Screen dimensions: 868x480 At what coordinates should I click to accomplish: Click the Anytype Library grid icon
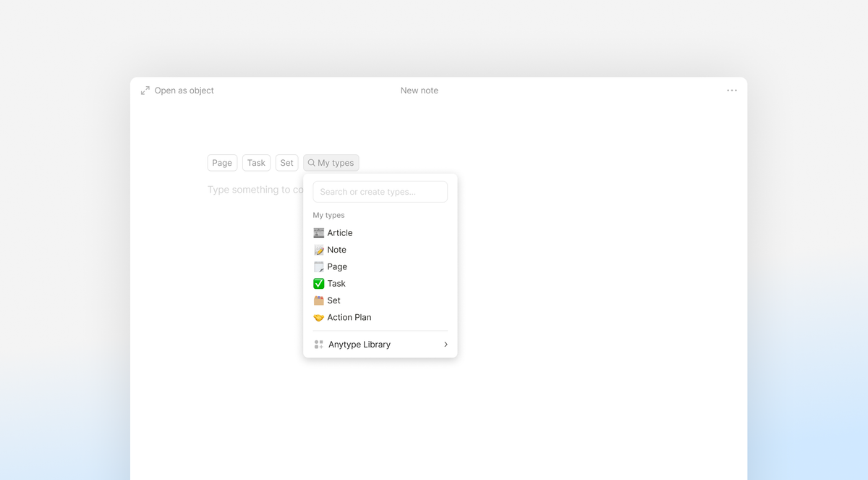point(319,345)
